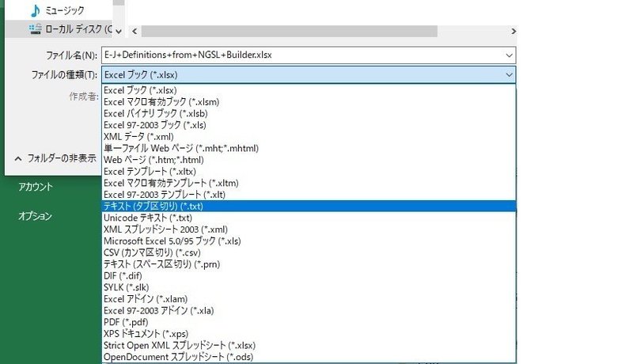Choose SYLK (*.slk) option
Image resolution: width=633 pixels, height=364 pixels.
(x=309, y=287)
